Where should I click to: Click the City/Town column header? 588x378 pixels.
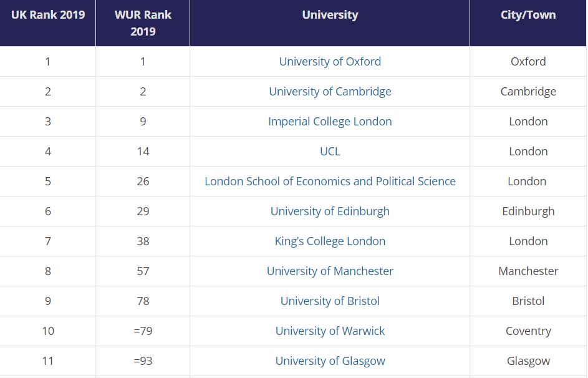[528, 23]
